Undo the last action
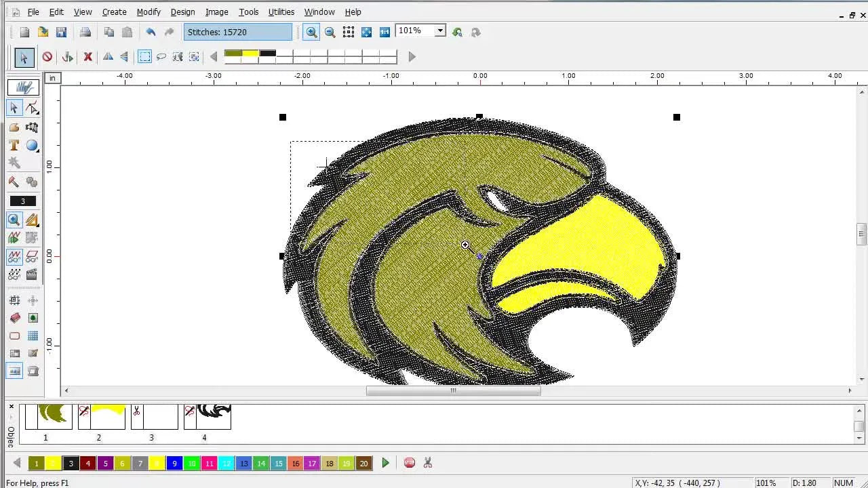The image size is (868, 488). click(151, 32)
